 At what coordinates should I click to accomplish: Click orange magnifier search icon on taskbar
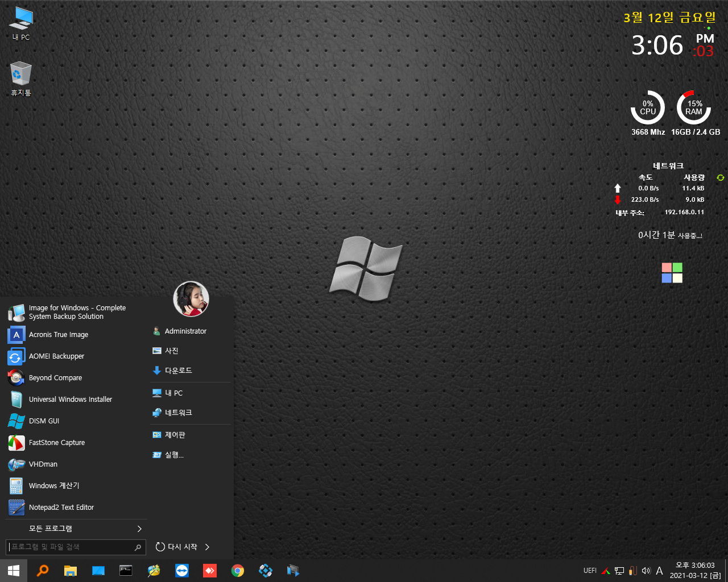point(42,571)
